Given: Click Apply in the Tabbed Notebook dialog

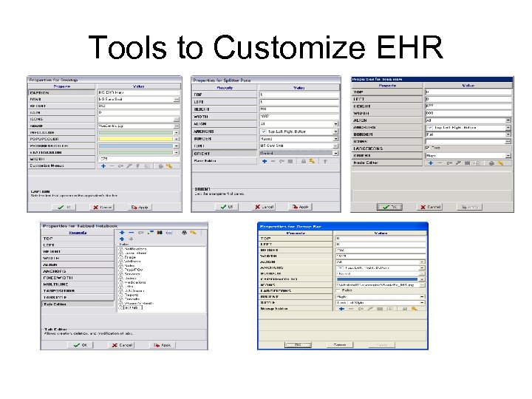Looking at the screenshot, I should point(163,345).
